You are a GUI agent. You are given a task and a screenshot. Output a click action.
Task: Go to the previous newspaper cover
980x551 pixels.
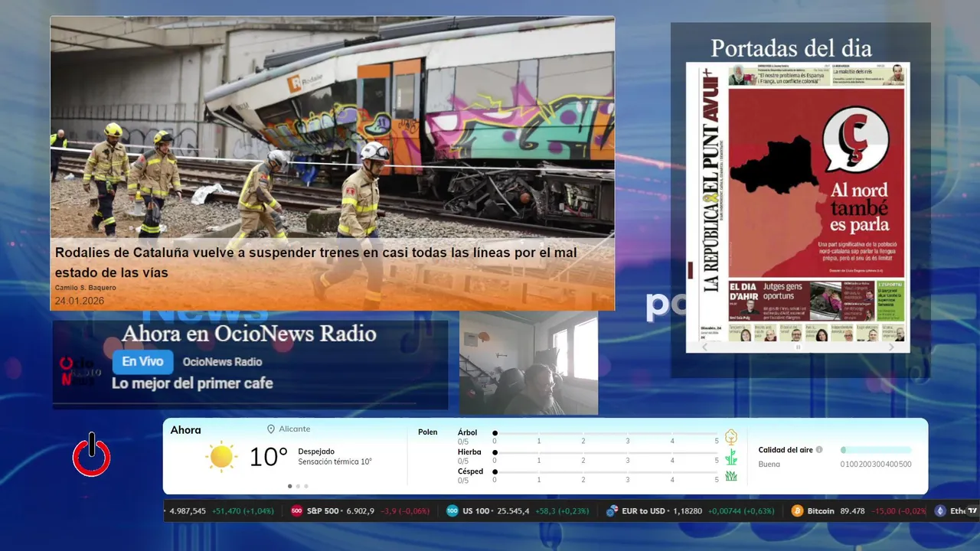pyautogui.click(x=705, y=347)
